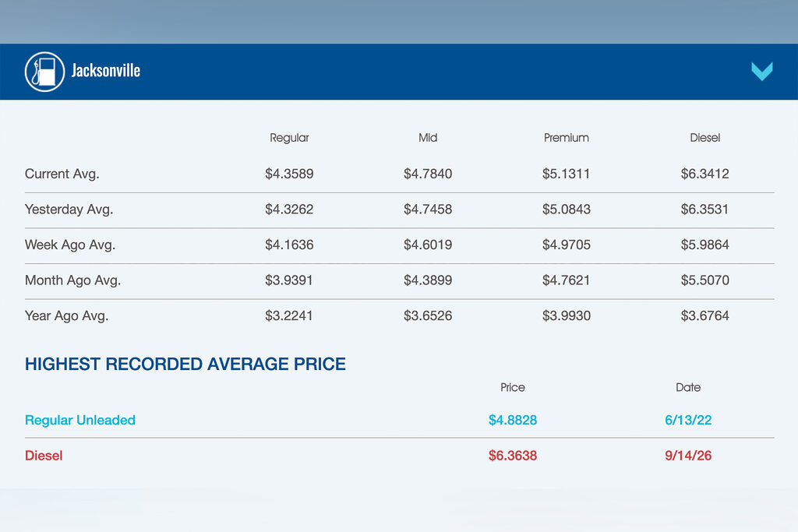Open the Regular Unleaded record label
The height and width of the screenshot is (532, 798).
click(80, 420)
